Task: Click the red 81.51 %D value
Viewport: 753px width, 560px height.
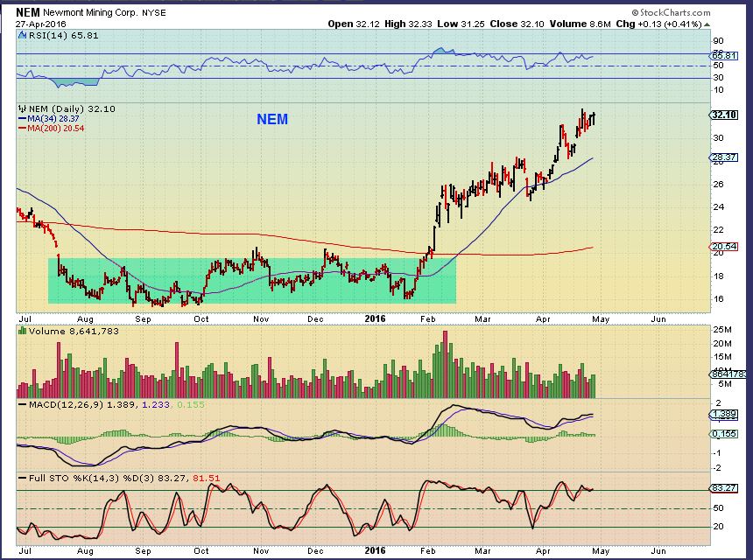Action: (x=207, y=479)
